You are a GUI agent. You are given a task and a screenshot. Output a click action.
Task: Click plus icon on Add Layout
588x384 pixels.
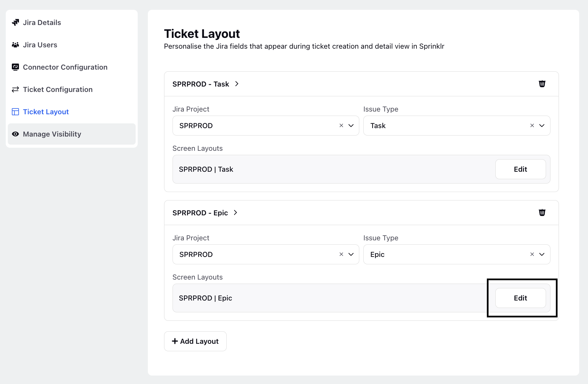(x=175, y=341)
